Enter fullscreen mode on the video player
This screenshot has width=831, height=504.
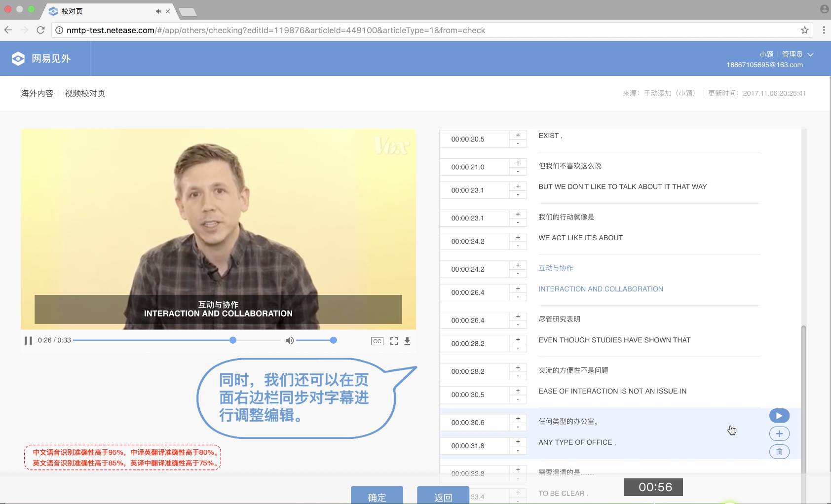394,340
